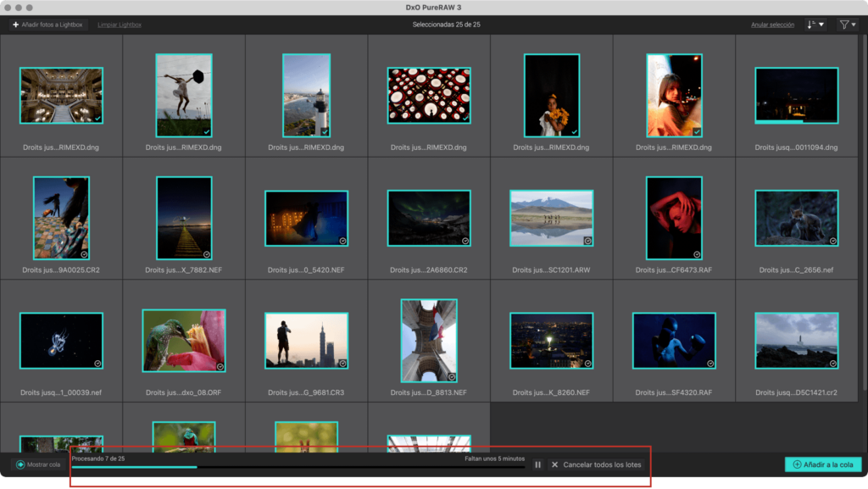868x489 pixels.
Task: Click pending status badge on 9A0025.CR2 thumbnail
Action: point(84,254)
